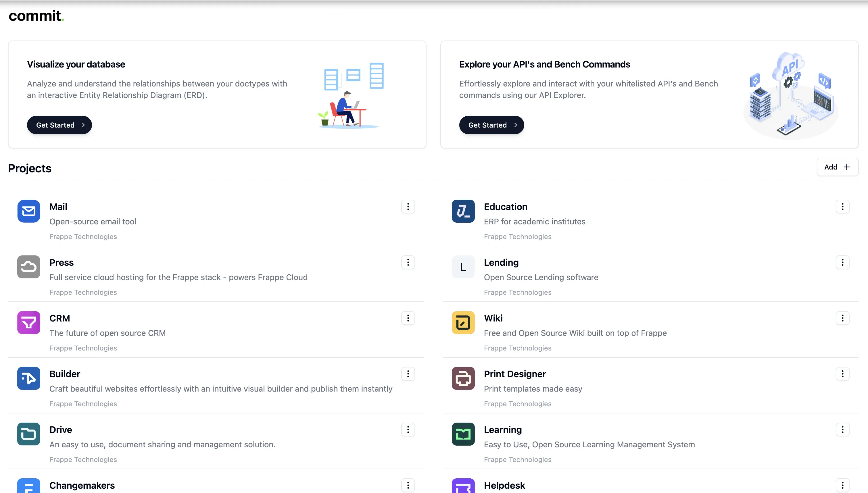Open the Press cloud icon
The height and width of the screenshot is (493, 868).
28,267
